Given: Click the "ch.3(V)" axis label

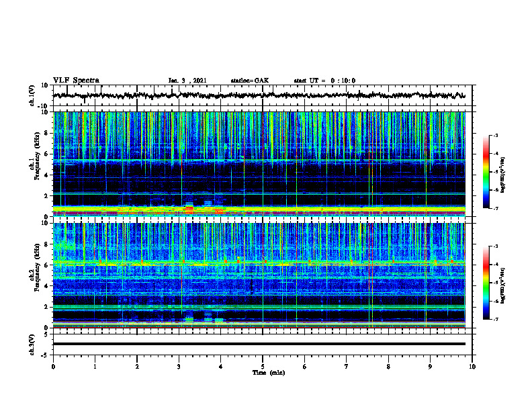Looking at the screenshot, I should [x=32, y=345].
